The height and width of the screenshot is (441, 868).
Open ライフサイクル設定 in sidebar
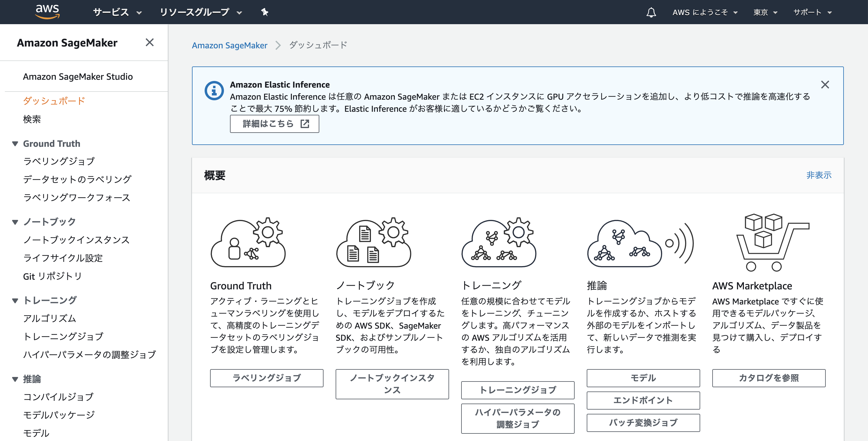[63, 258]
